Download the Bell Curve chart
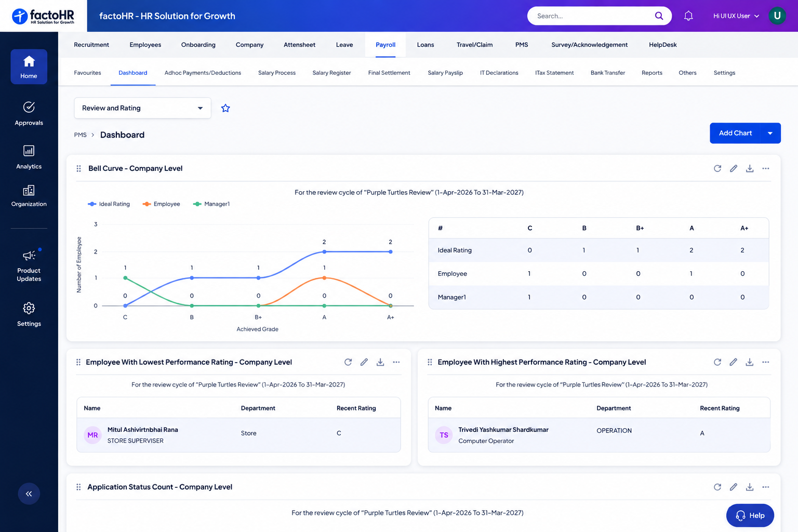 tap(750, 168)
